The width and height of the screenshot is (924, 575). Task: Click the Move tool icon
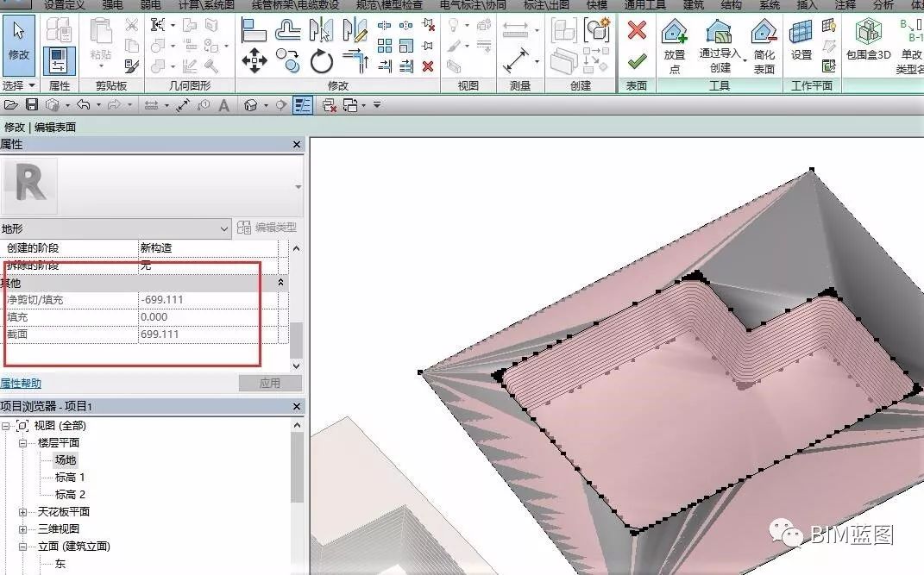pyautogui.click(x=254, y=60)
